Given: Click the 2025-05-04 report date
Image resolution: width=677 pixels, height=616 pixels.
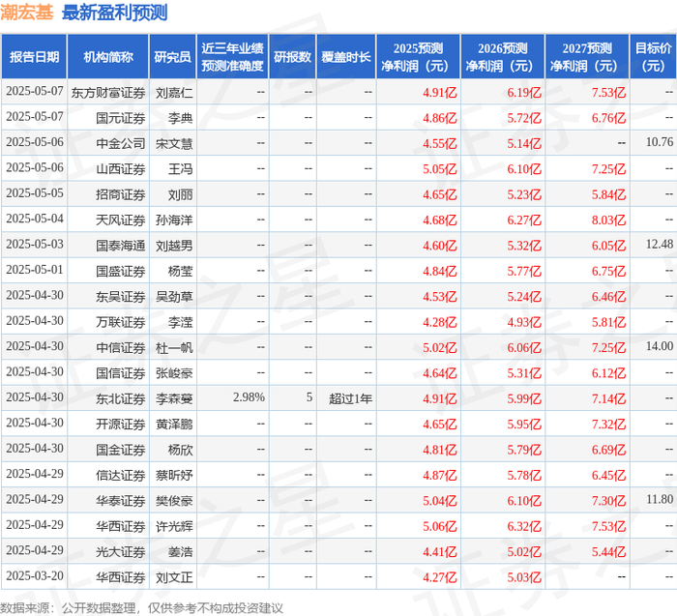Looking at the screenshot, I should tap(35, 219).
